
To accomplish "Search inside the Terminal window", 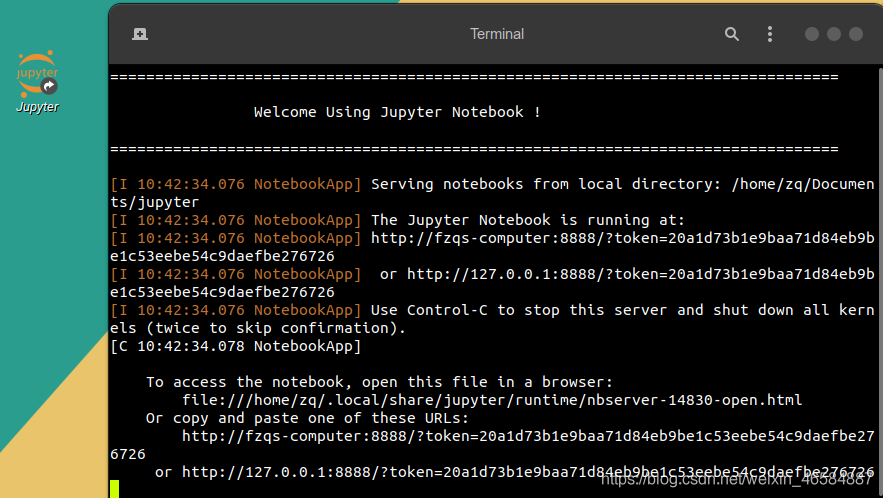I will click(732, 34).
